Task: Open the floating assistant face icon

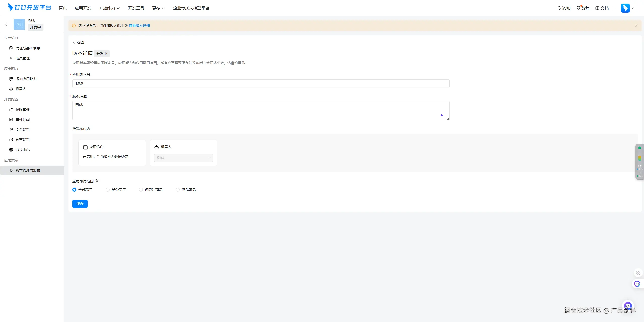Action: tap(637, 284)
